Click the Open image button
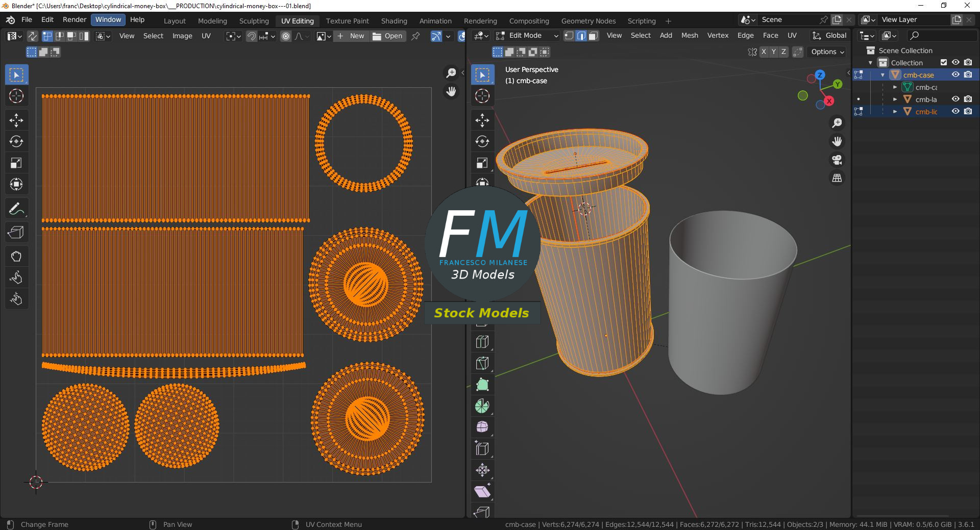980x530 pixels. pos(388,36)
